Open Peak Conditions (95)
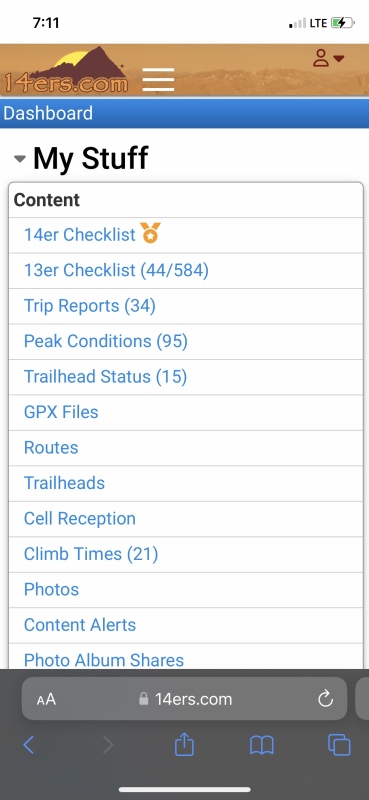The width and height of the screenshot is (369, 800). coord(106,341)
